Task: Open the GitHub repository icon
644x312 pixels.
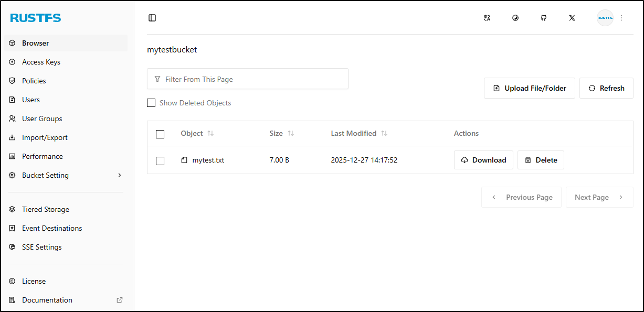Action: point(544,18)
